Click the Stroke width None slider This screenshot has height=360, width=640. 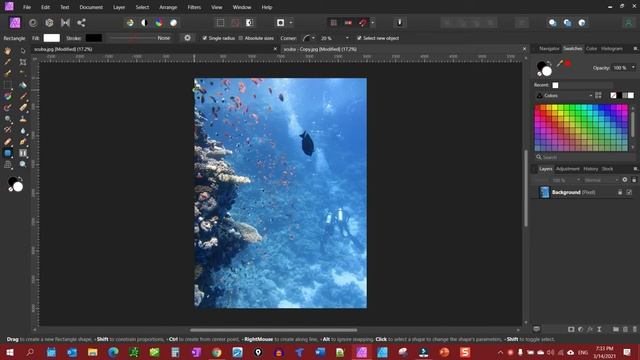[x=133, y=38]
